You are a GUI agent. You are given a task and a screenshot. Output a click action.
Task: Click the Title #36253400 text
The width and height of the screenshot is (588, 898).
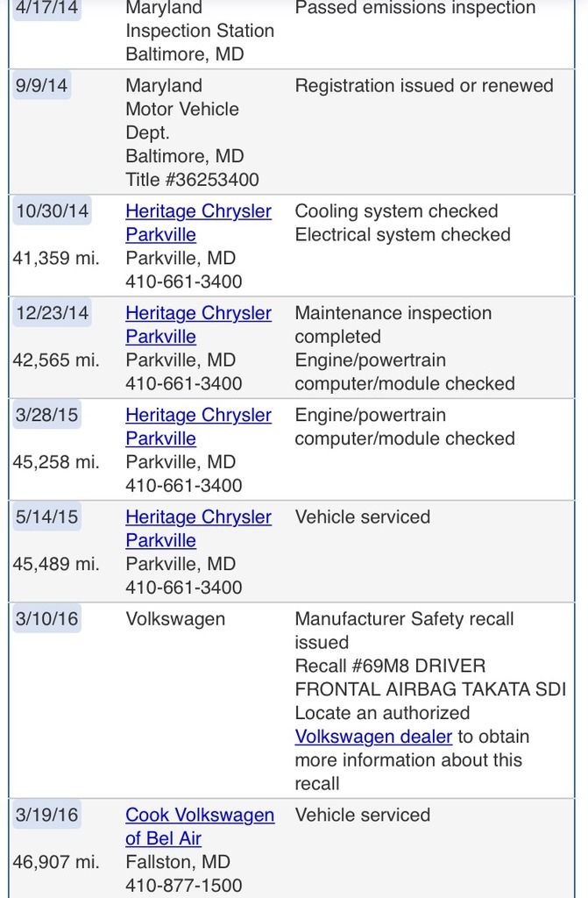click(x=192, y=180)
